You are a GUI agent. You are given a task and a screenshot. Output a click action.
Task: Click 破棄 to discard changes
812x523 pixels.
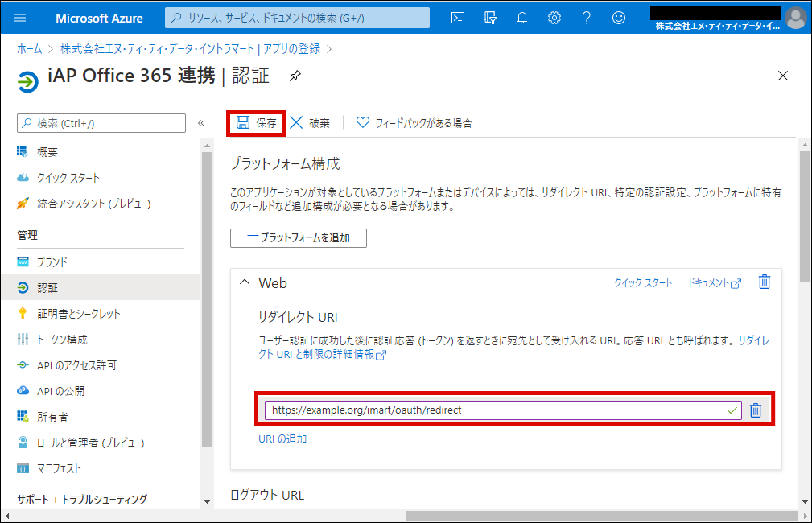click(x=310, y=123)
